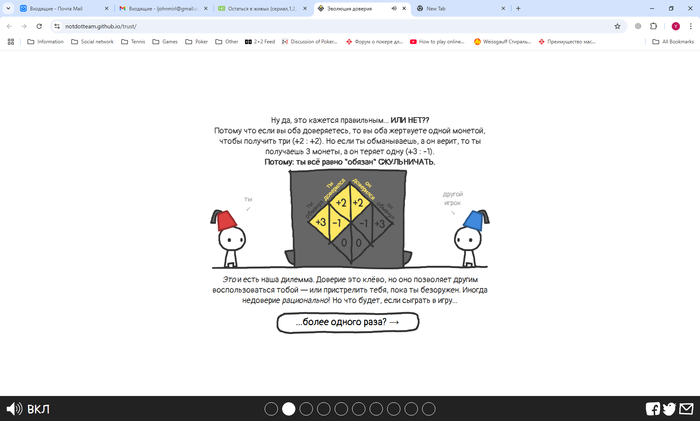This screenshot has width=700, height=421.
Task: Select the last chapter dot
Action: pos(429,408)
